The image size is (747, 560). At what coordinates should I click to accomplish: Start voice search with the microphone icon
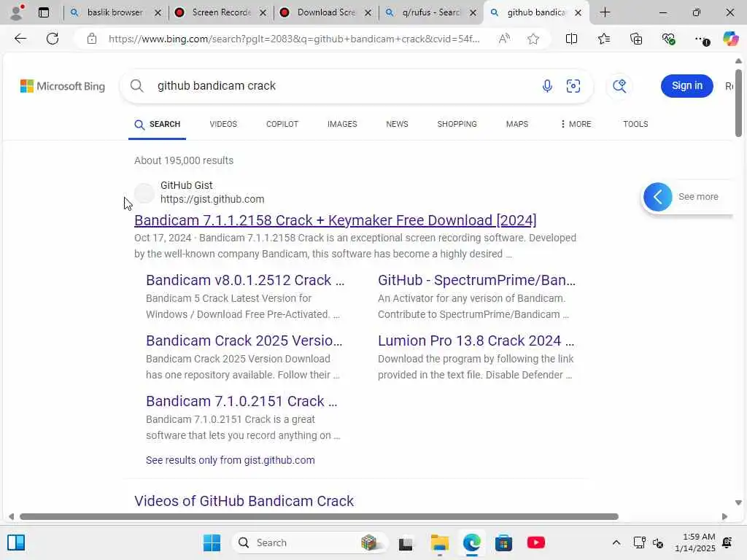(547, 86)
